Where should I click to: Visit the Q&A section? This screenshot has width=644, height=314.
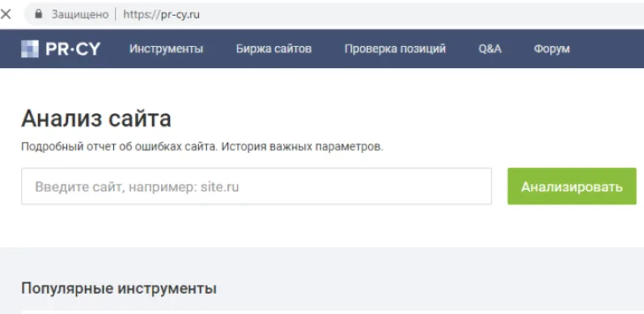pyautogui.click(x=490, y=49)
